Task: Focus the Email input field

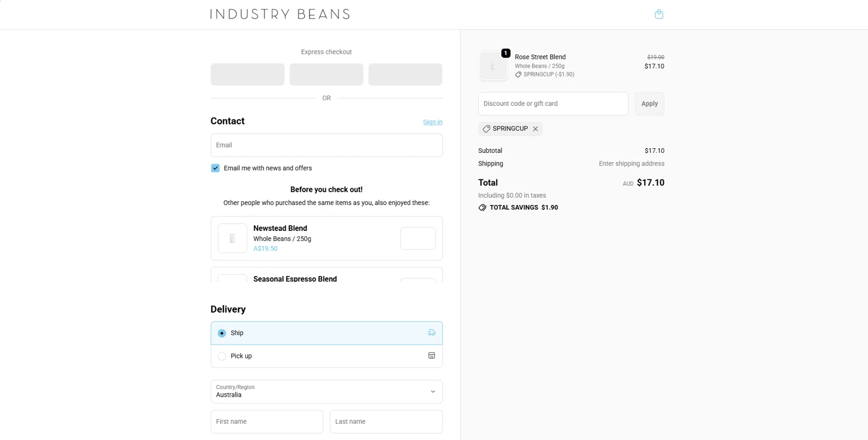Action: click(326, 145)
